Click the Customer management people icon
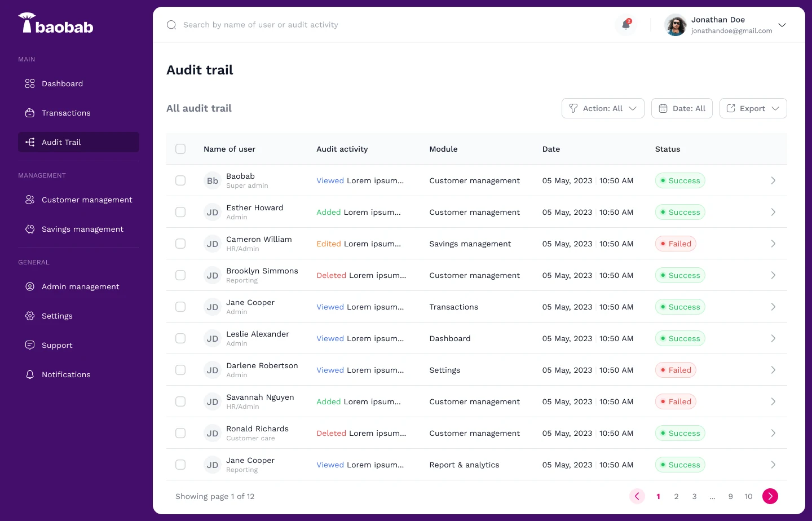Image resolution: width=812 pixels, height=521 pixels. tap(30, 200)
